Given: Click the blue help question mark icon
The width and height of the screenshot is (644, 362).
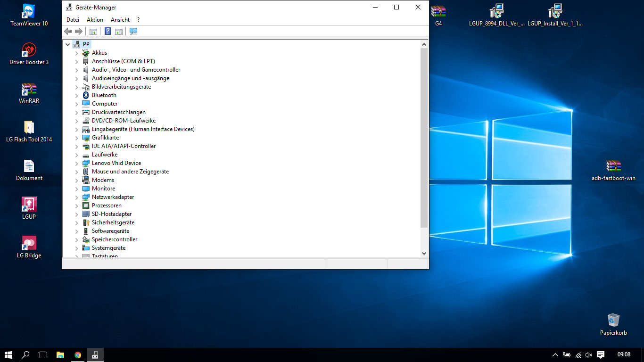Looking at the screenshot, I should coord(107,31).
